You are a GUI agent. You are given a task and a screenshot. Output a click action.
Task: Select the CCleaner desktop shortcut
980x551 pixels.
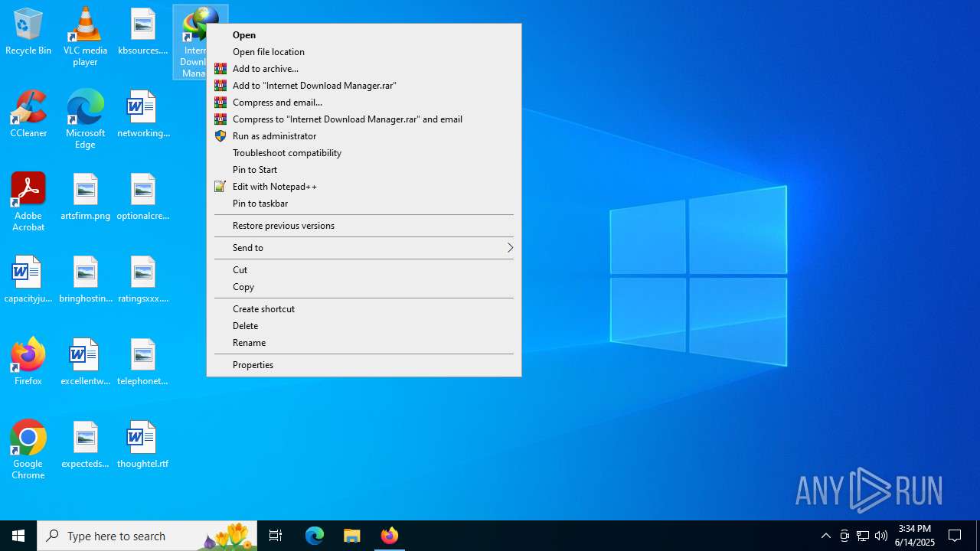[28, 114]
